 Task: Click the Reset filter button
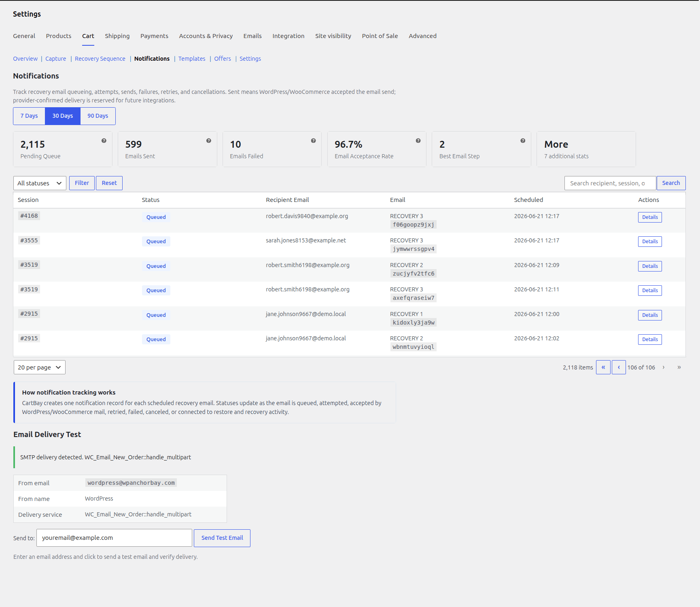pos(109,183)
